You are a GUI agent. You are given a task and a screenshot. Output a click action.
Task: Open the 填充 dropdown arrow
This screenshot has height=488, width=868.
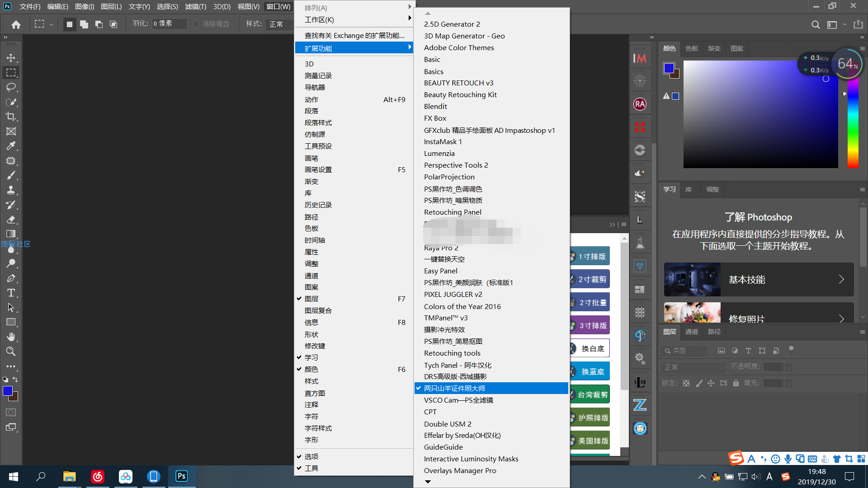[x=789, y=383]
